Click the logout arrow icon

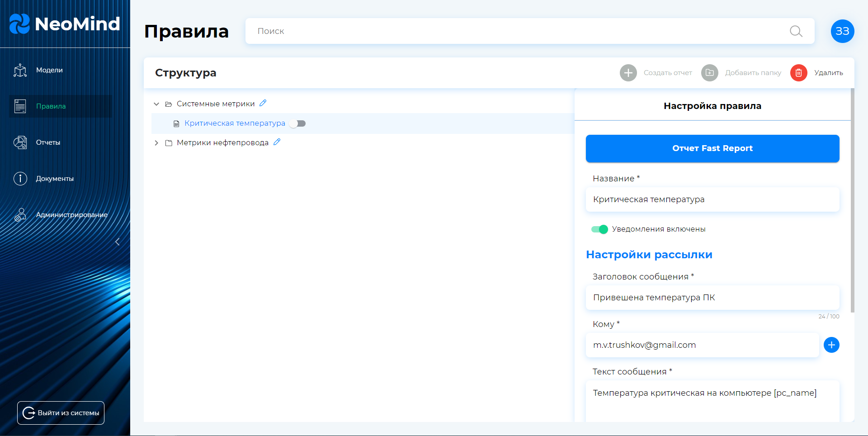28,413
